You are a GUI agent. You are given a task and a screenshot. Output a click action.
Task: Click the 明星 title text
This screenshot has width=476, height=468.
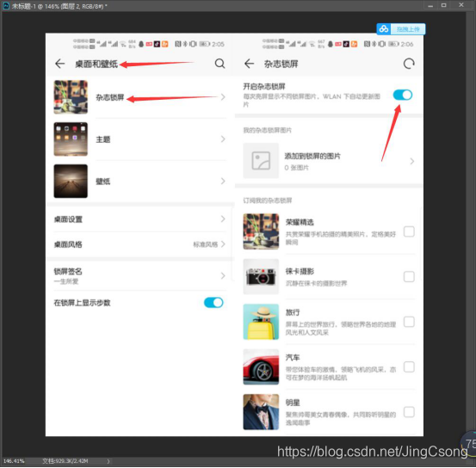[x=293, y=403]
